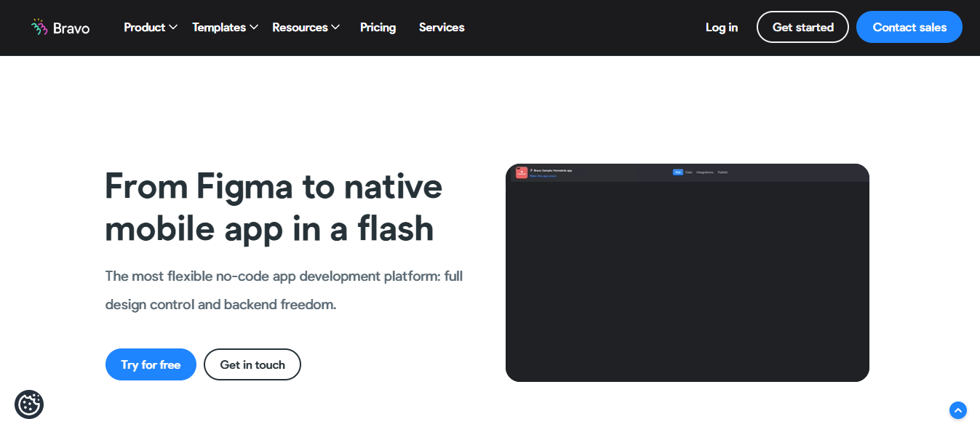Expand the Resources dropdown menu

click(306, 28)
